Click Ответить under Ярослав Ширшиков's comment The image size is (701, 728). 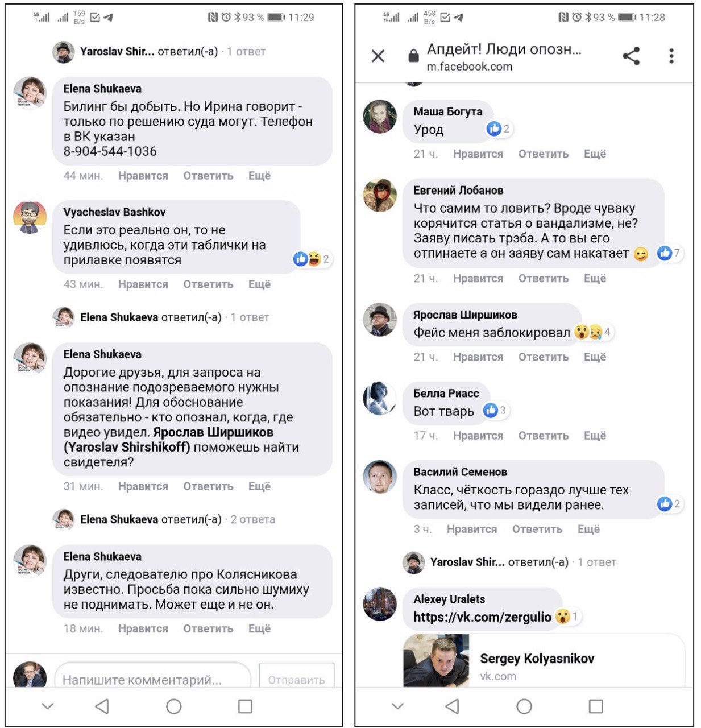coord(543,357)
